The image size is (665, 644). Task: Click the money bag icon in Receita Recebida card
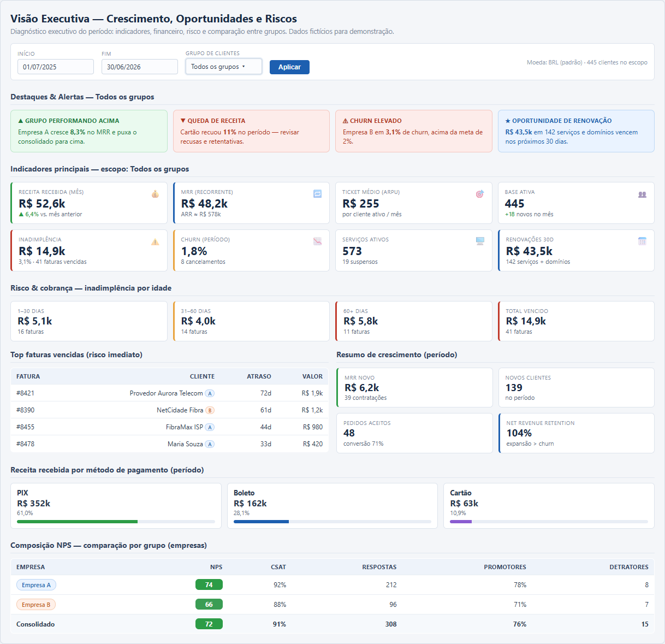point(155,194)
